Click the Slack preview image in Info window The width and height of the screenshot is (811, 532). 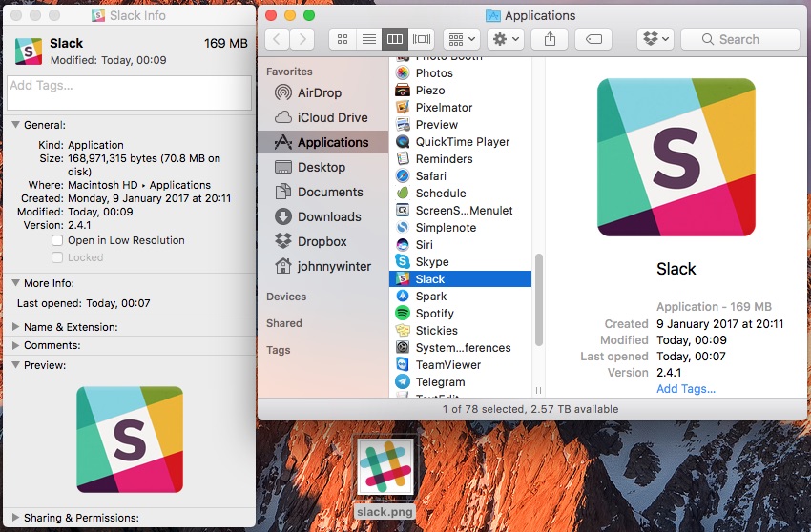point(130,440)
